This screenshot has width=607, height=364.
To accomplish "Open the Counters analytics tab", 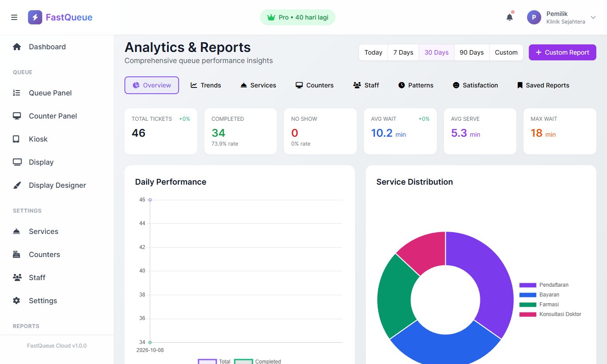I will coord(315,85).
